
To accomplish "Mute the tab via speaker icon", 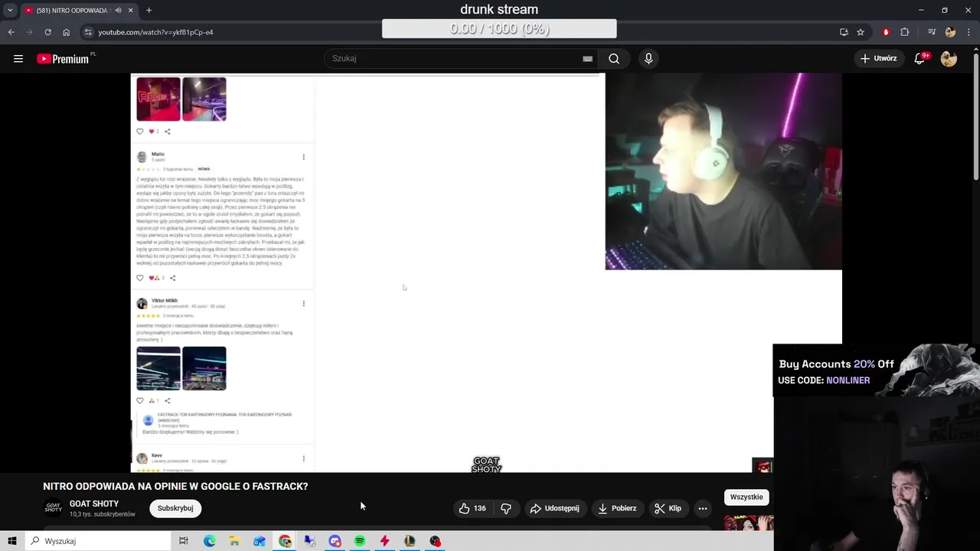I will pyautogui.click(x=118, y=11).
